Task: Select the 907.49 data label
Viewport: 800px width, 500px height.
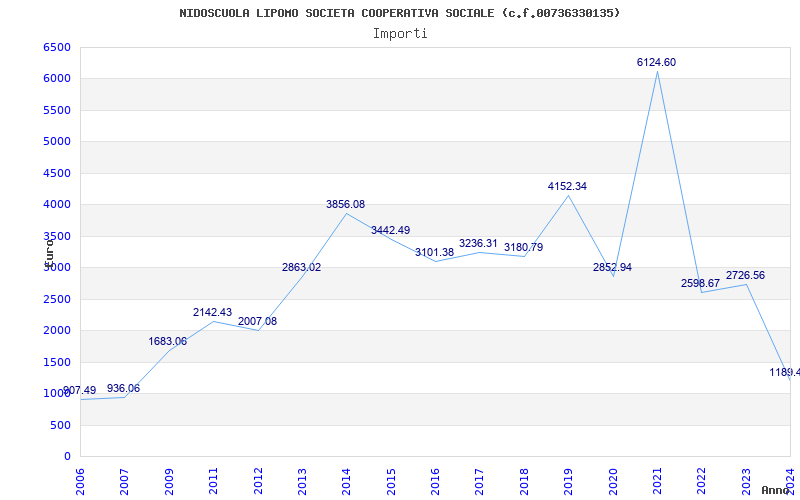Action: point(80,390)
